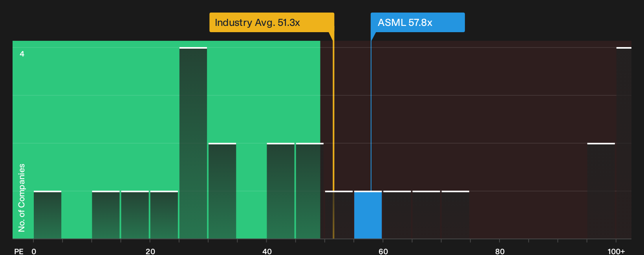
Task: Click the x-axis tick label '60'
Action: pyautogui.click(x=383, y=251)
